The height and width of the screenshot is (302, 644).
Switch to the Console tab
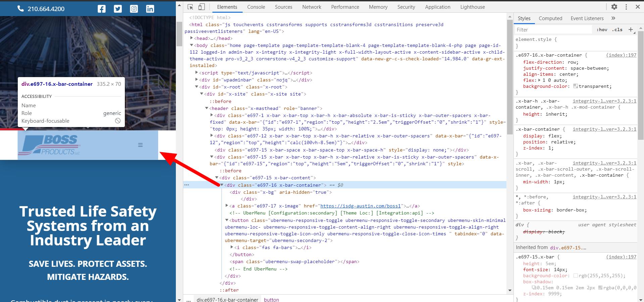pyautogui.click(x=256, y=7)
